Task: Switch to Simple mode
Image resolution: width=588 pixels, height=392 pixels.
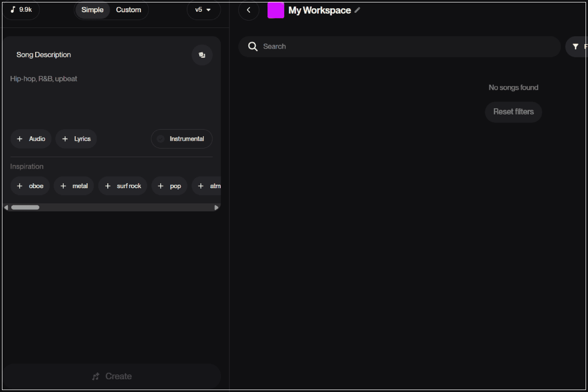Action: tap(92, 10)
